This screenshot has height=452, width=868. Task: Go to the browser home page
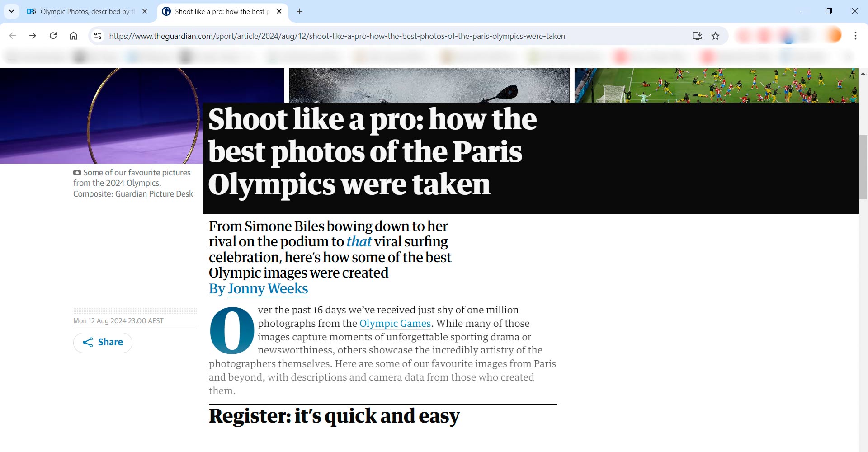[x=73, y=36]
